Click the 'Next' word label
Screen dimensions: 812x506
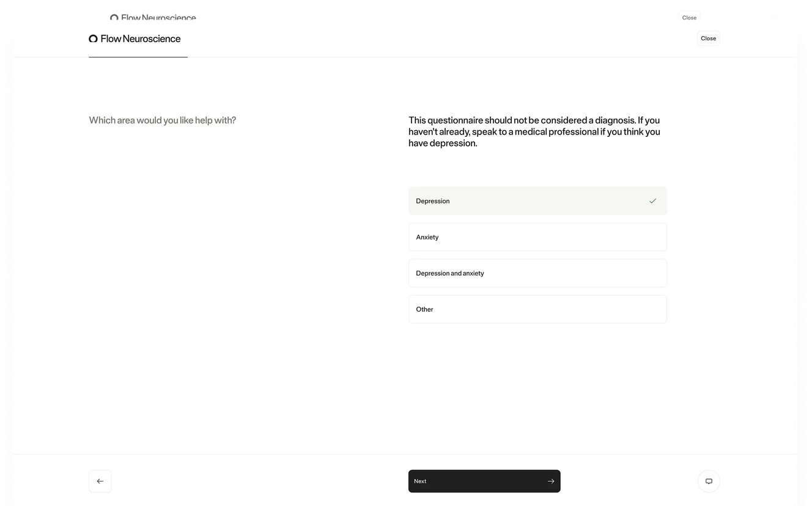[420, 481]
